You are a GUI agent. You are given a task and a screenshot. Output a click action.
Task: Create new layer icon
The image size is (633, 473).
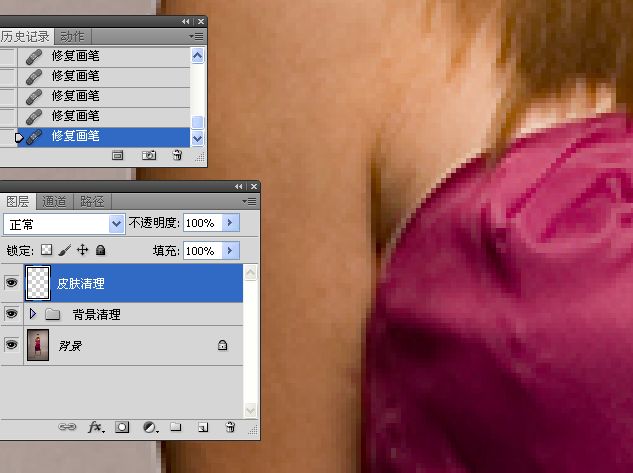pos(203,427)
